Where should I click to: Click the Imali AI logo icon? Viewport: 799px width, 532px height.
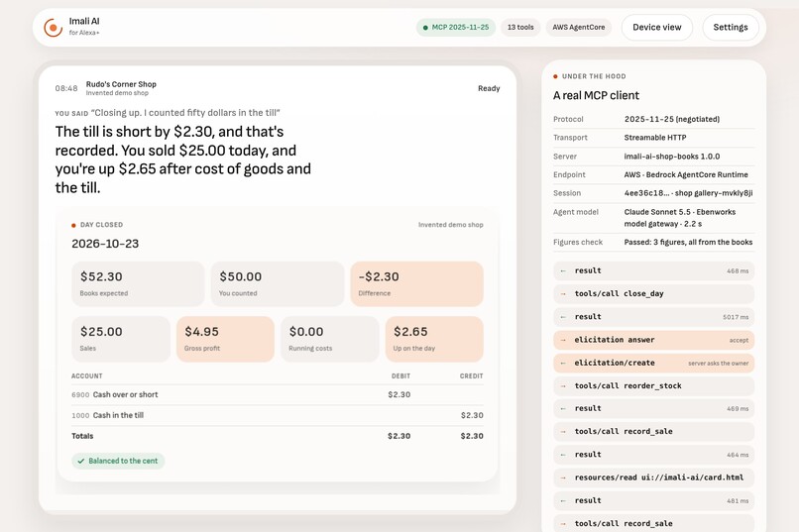point(53,28)
